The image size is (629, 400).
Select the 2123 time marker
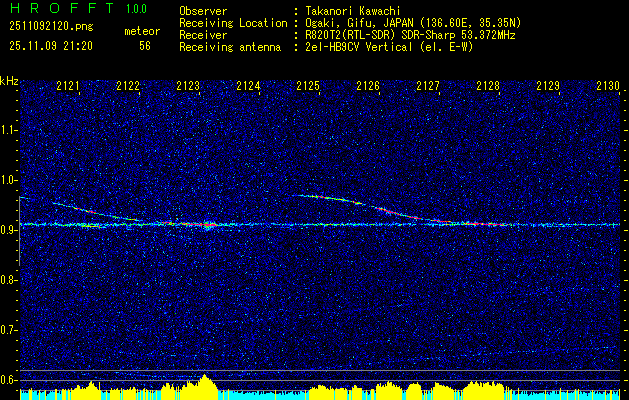click(x=188, y=87)
